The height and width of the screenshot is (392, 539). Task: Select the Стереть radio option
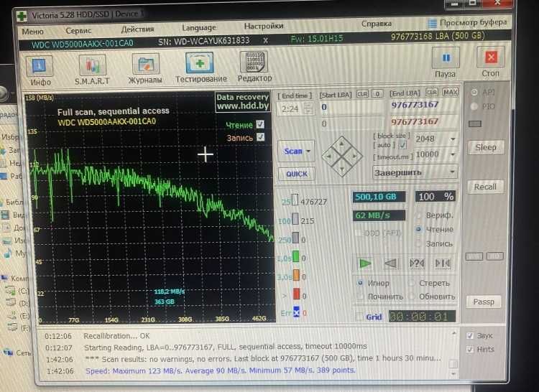[x=412, y=283]
